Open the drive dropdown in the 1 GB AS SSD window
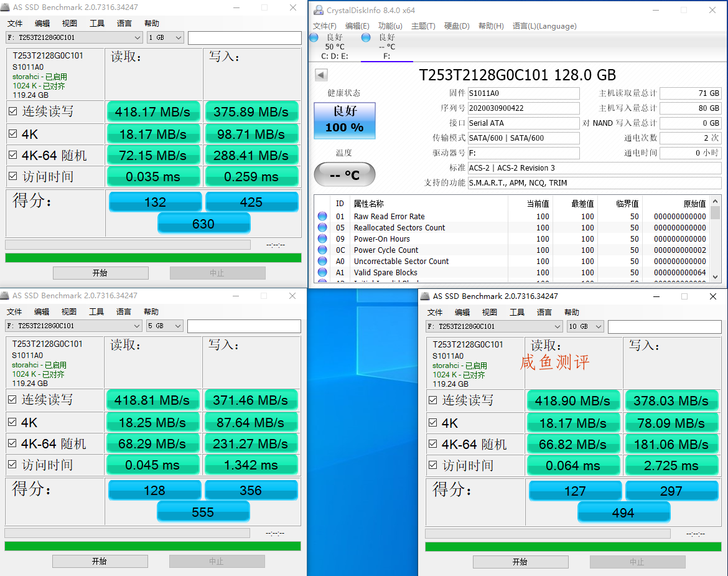 pos(74,37)
